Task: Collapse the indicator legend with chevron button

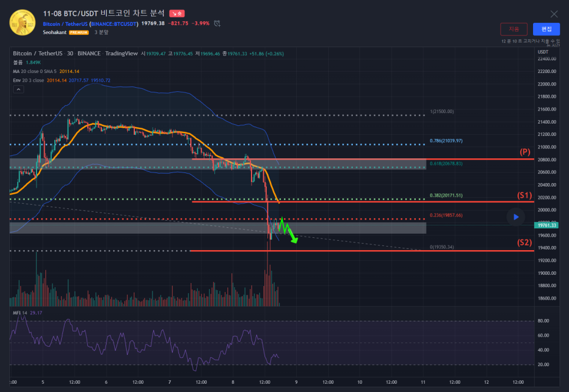Action: (18, 89)
